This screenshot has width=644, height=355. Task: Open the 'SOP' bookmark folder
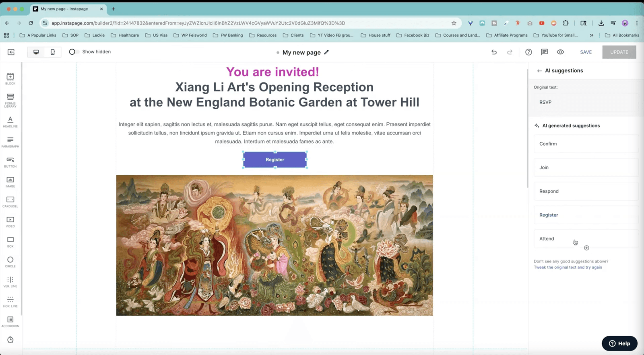[x=70, y=35]
